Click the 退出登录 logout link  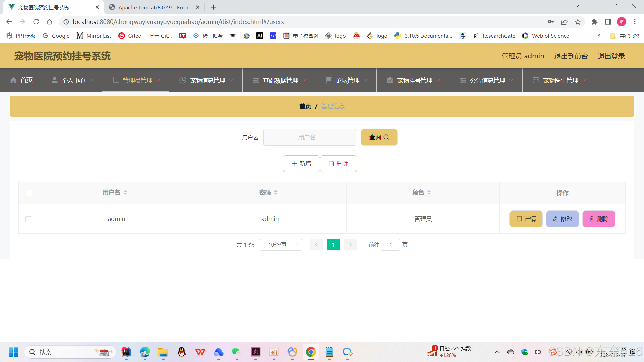(x=611, y=56)
